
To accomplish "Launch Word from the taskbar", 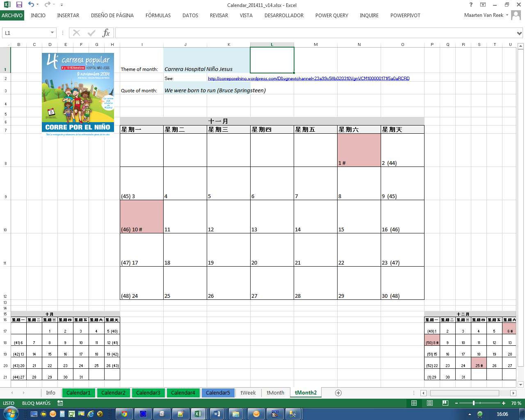I will 217,414.
